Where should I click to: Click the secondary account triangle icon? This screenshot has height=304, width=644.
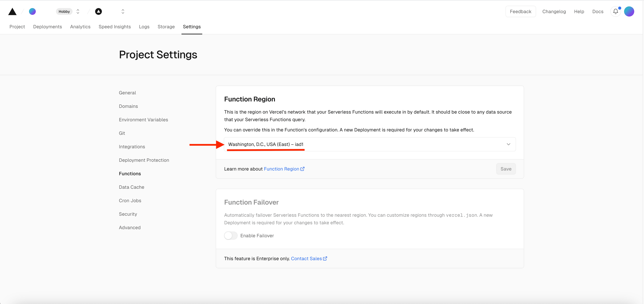pos(99,11)
